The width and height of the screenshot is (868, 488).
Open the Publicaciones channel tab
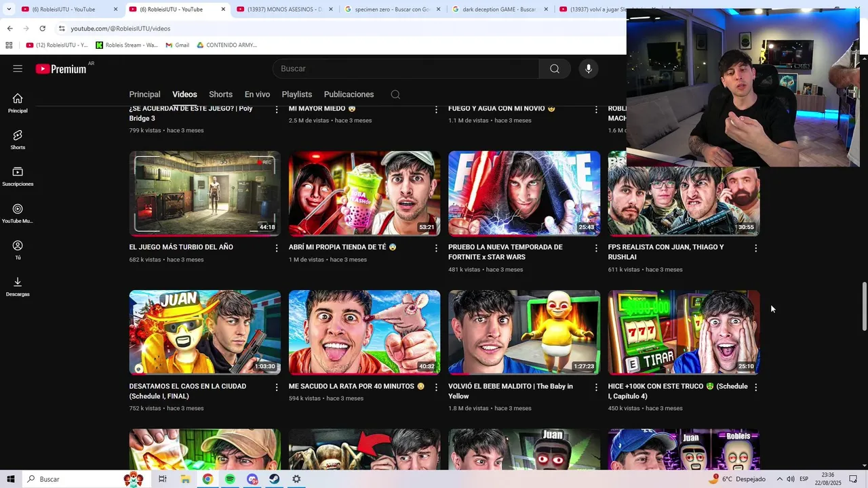[349, 94]
